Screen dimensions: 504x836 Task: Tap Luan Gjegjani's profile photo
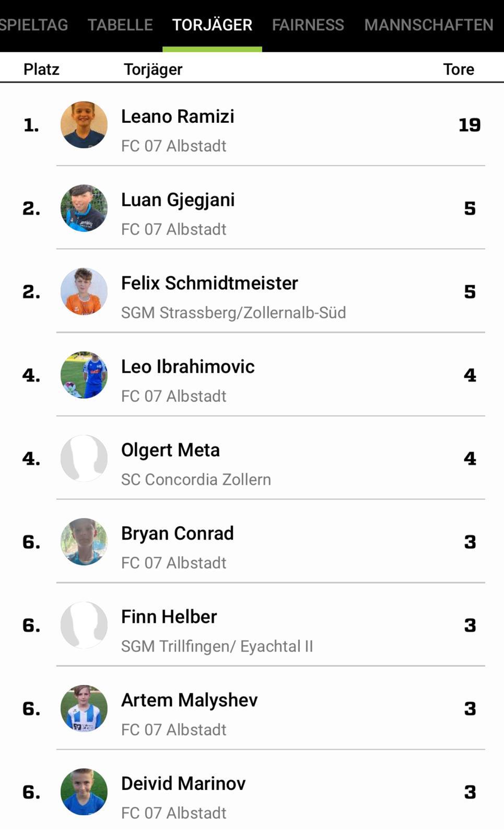coord(84,208)
